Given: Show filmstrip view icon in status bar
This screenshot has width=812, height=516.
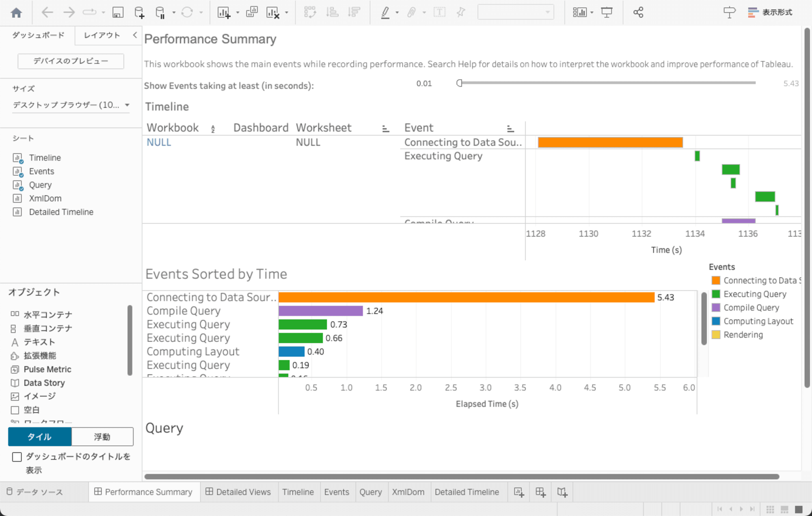Looking at the screenshot, I should [784, 509].
